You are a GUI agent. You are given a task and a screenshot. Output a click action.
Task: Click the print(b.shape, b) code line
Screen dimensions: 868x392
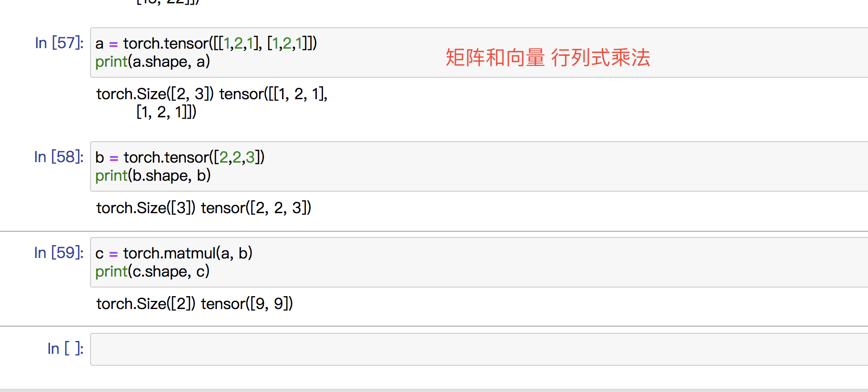pyautogui.click(x=153, y=175)
